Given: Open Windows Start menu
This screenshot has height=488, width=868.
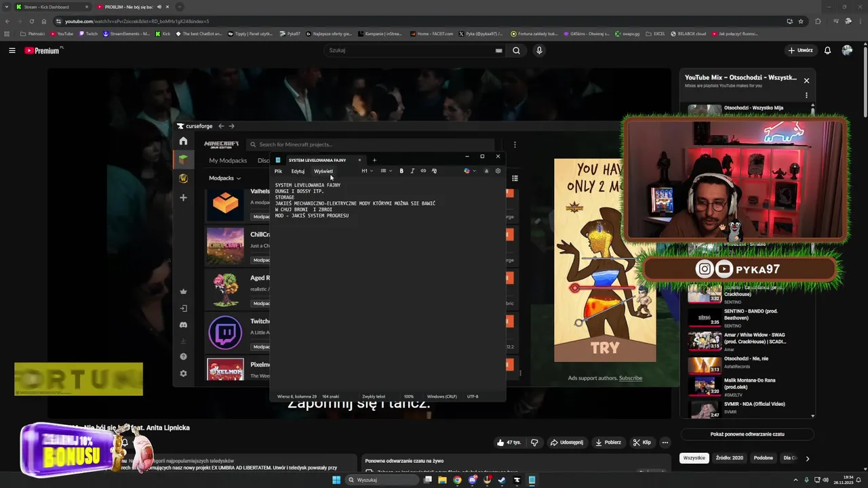Looking at the screenshot, I should [336, 480].
